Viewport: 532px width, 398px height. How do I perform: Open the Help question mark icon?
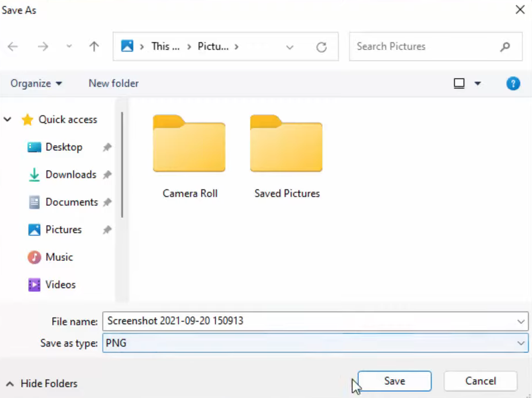pos(513,84)
